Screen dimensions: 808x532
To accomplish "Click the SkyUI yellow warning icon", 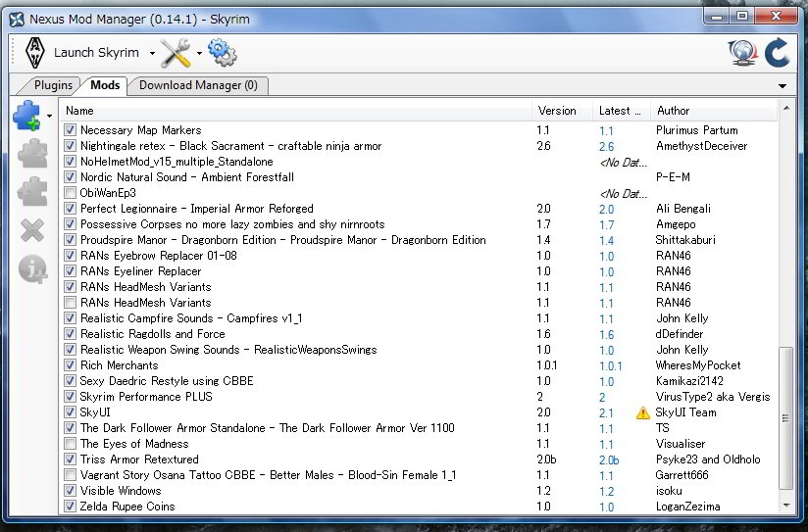I will (x=642, y=412).
